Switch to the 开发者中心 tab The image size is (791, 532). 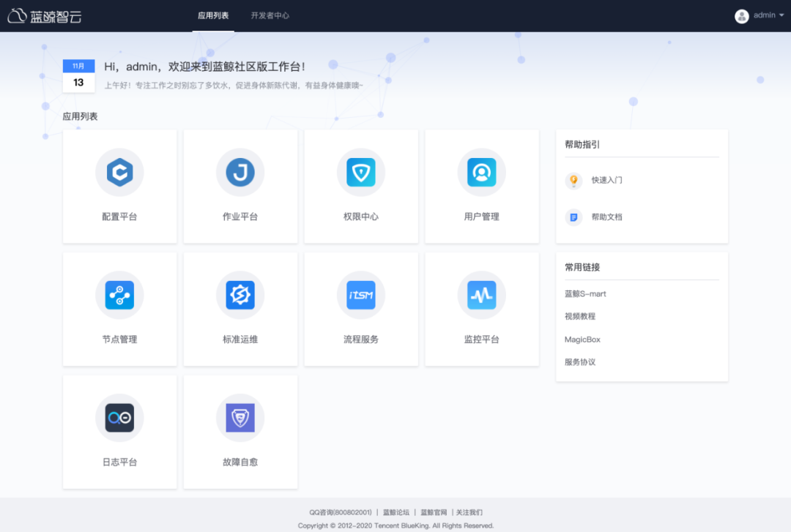(270, 15)
